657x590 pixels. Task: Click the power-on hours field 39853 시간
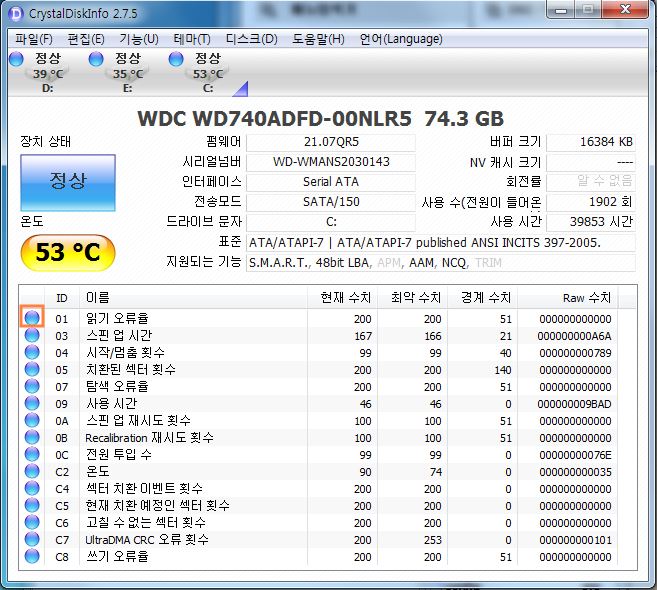pos(591,222)
